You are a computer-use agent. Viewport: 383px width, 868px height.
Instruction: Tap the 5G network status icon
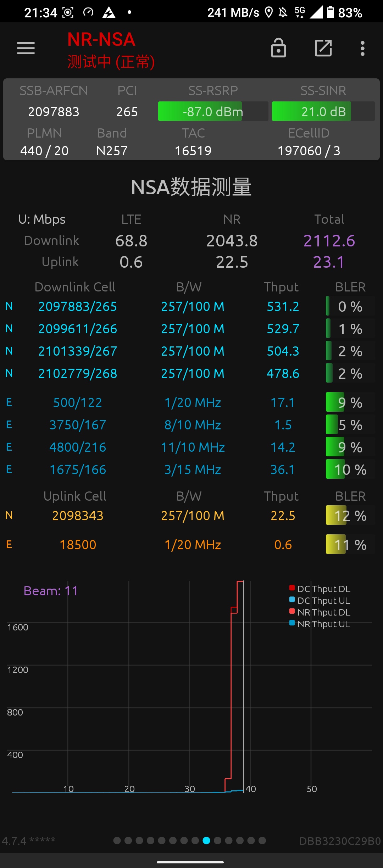(300, 12)
